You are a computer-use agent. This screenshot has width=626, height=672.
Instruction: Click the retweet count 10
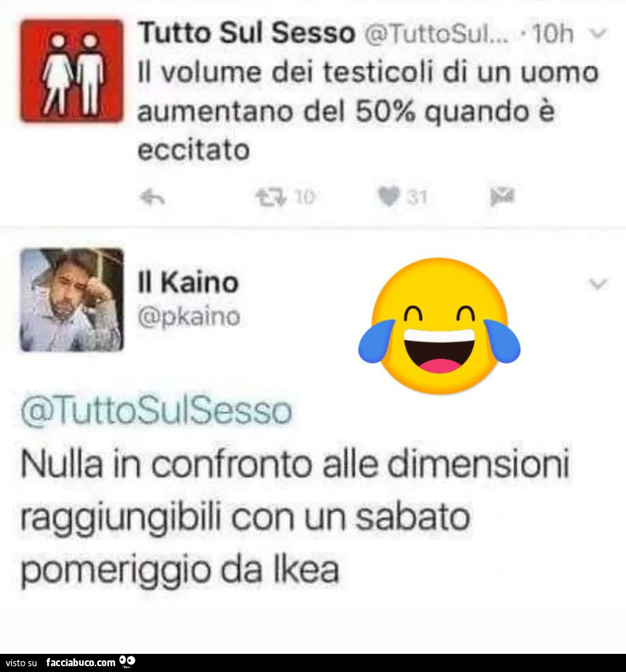click(x=305, y=197)
